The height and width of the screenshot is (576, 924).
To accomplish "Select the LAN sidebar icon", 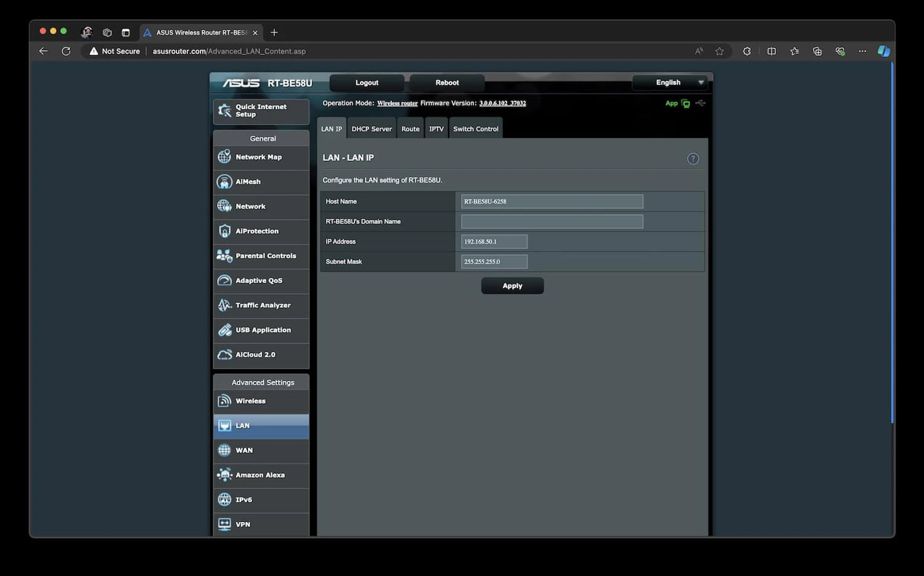I will click(224, 426).
